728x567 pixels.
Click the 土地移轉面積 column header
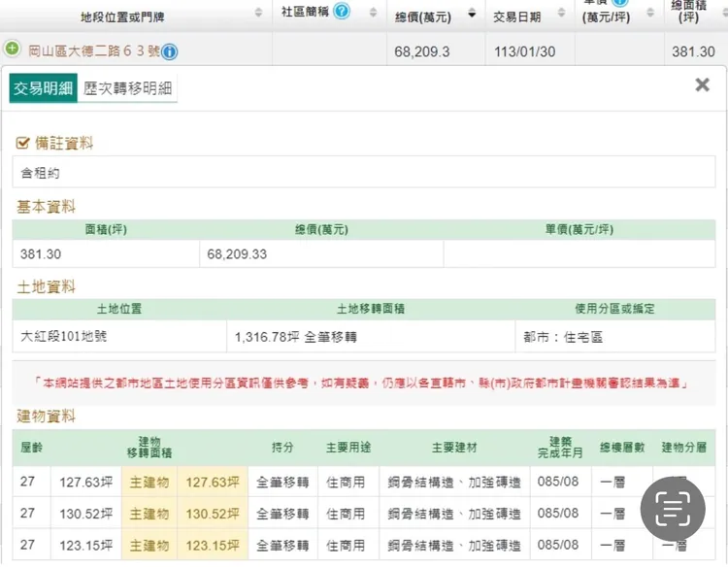pos(371,309)
